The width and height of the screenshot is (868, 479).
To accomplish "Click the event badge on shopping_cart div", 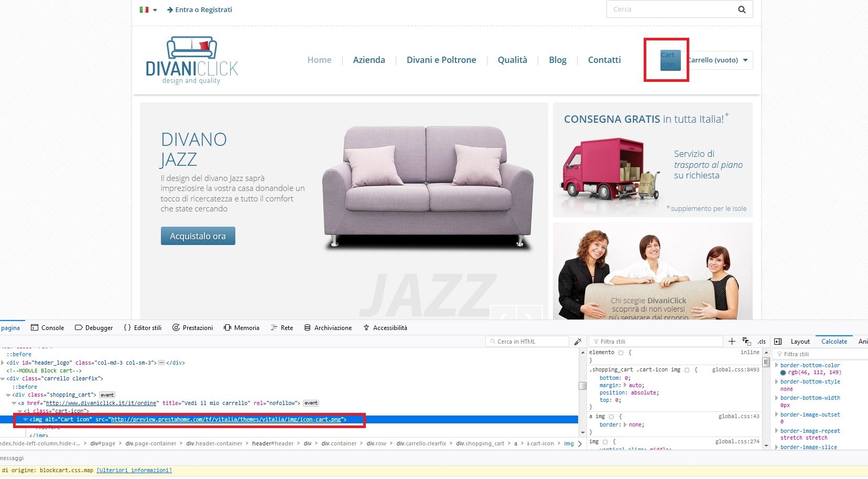I will (x=107, y=395).
